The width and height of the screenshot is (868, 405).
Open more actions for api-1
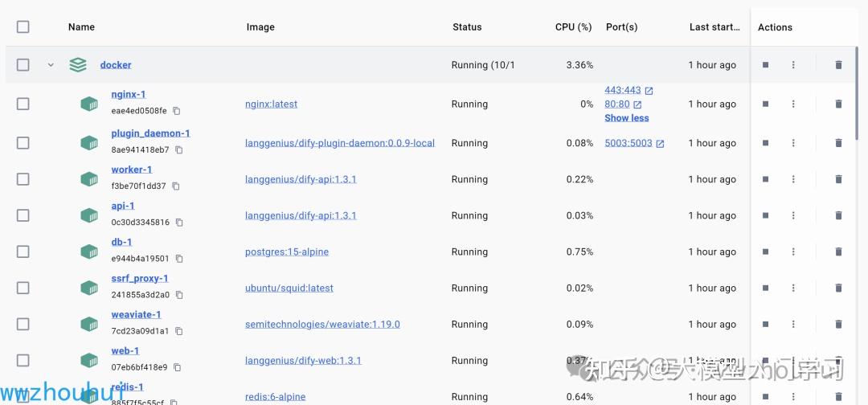click(x=793, y=215)
